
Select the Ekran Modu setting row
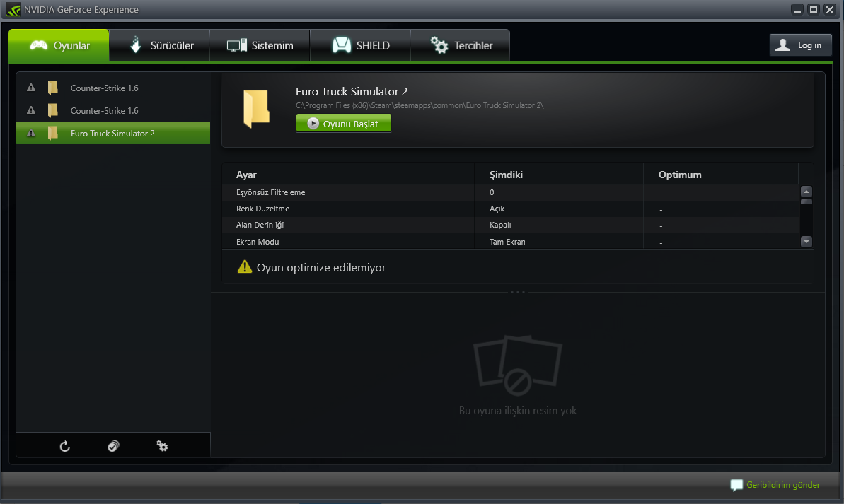(511, 242)
